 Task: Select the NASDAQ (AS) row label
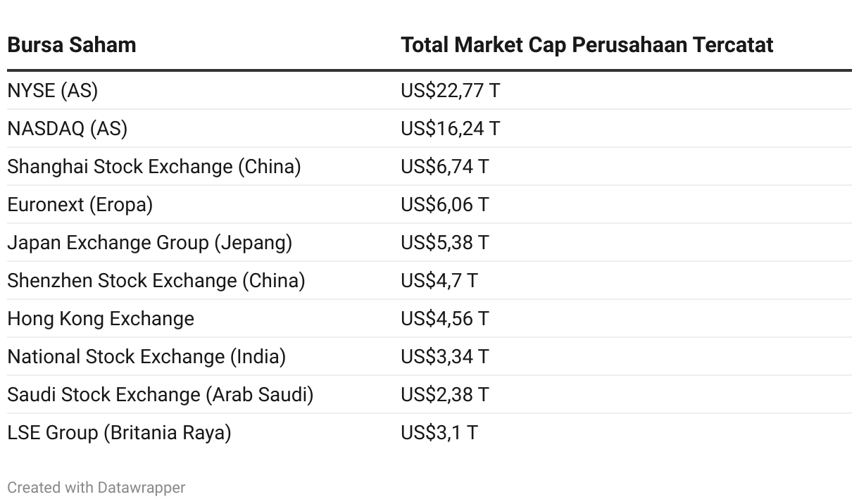click(68, 129)
